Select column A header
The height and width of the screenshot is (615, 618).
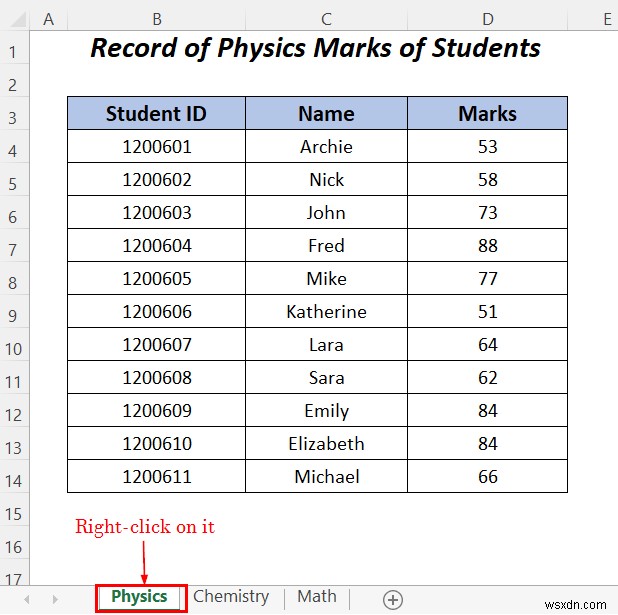48,19
